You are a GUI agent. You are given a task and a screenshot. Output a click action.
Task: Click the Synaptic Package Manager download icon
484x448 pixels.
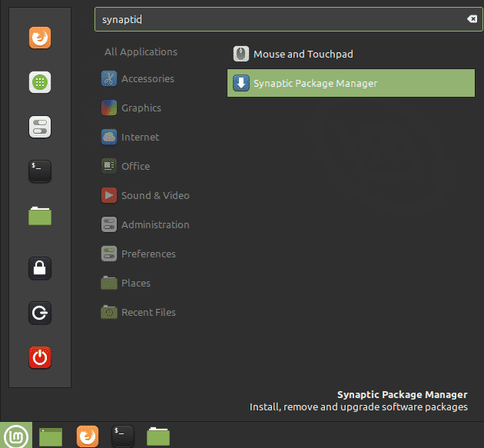pos(240,83)
